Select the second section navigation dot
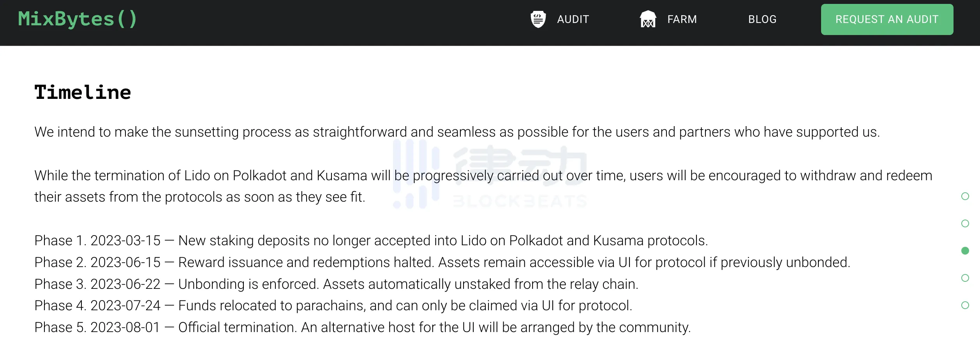This screenshot has width=980, height=348. [x=965, y=223]
